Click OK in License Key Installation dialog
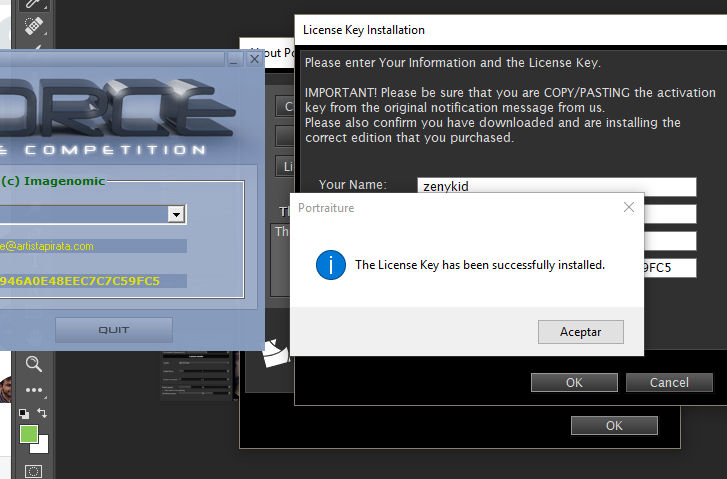 click(574, 383)
